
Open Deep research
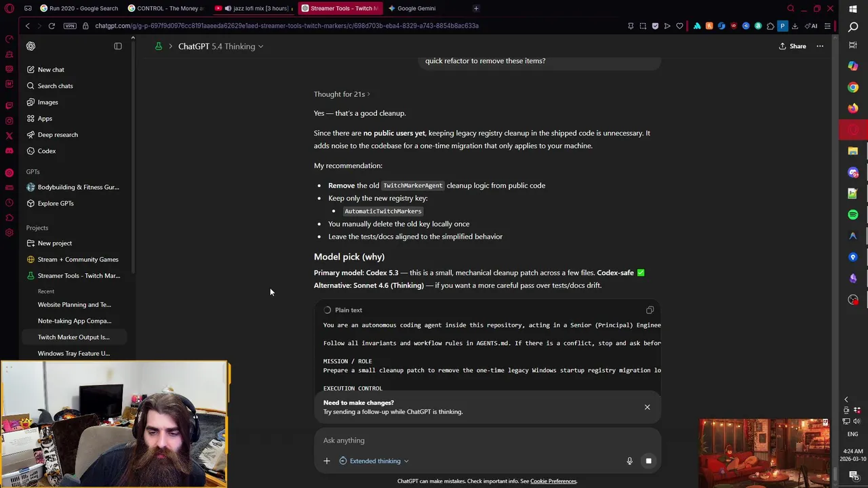point(75,134)
